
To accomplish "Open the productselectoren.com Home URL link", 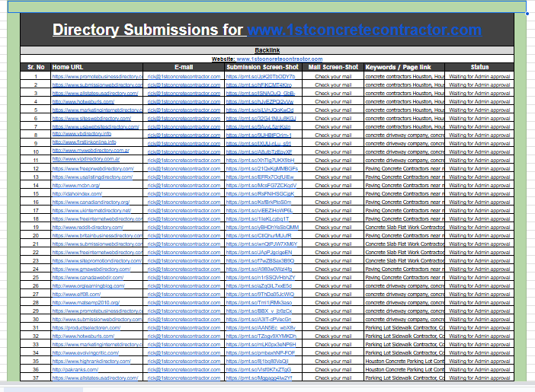I will click(86, 327).
